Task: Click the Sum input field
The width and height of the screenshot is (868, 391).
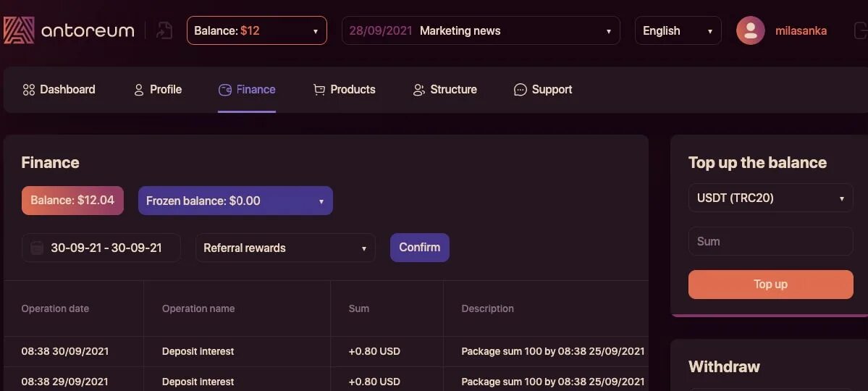Action: (x=770, y=241)
